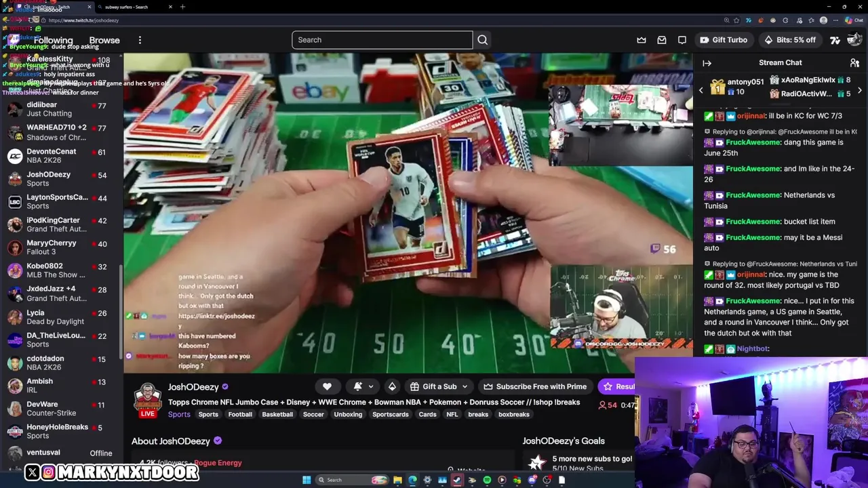The image size is (868, 488).
Task: Open the Twitch home logo
Action: 14,40
